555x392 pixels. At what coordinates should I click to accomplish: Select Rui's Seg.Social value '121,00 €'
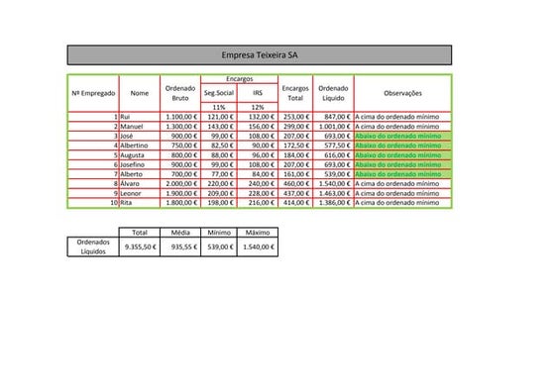point(219,117)
